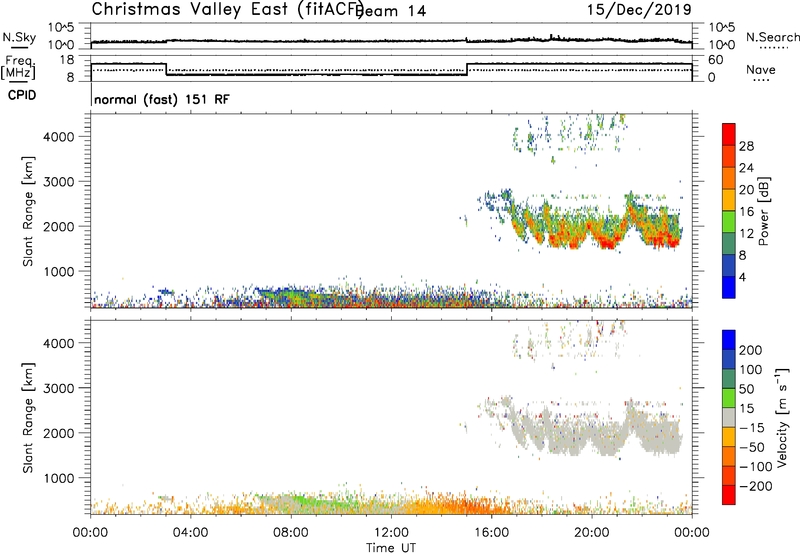Screen dimensions: 800x554
Task: Click the "16" value on the power colorbar
Action: click(x=746, y=212)
